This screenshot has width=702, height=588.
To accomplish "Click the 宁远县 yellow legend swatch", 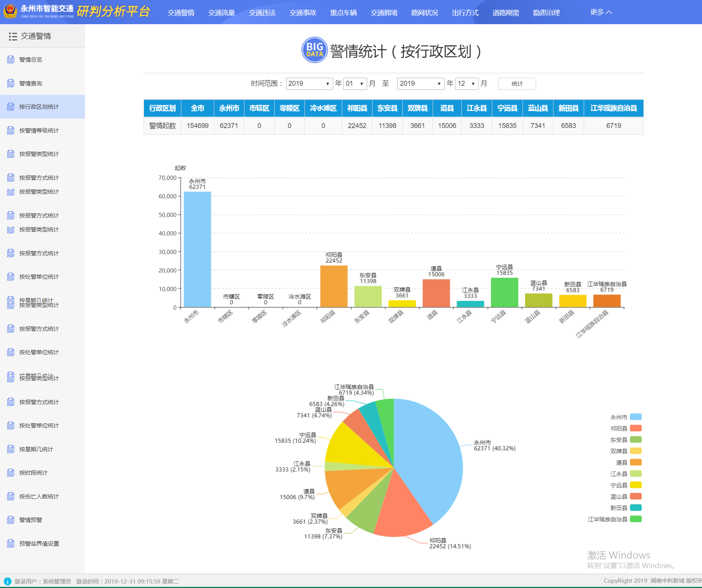I will pos(636,485).
